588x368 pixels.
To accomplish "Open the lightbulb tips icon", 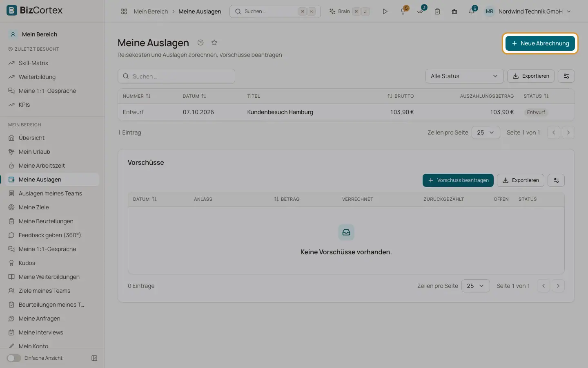I will tap(403, 11).
